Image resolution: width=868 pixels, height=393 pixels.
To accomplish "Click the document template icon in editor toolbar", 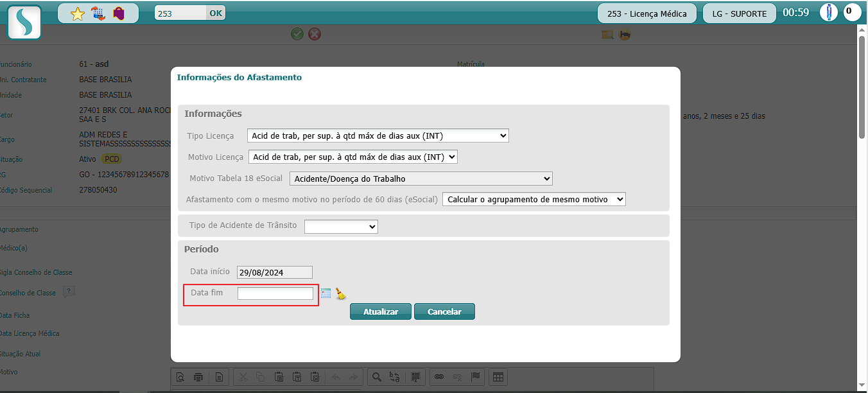I will (x=218, y=377).
